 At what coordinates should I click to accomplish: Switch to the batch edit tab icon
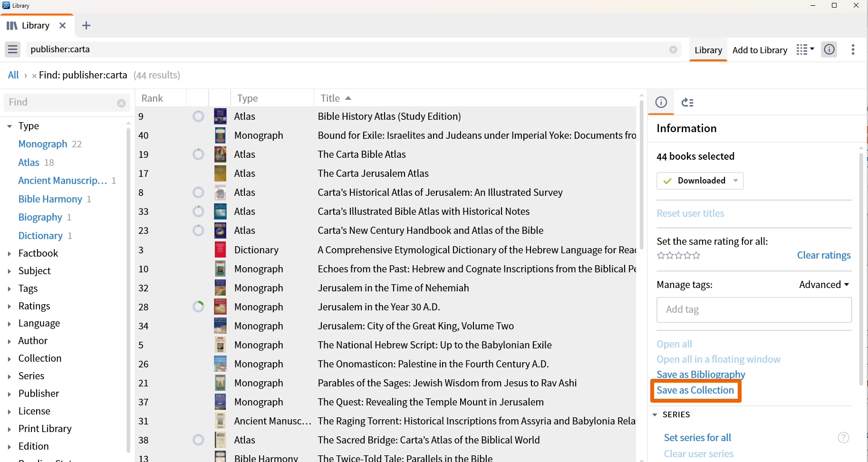(688, 102)
